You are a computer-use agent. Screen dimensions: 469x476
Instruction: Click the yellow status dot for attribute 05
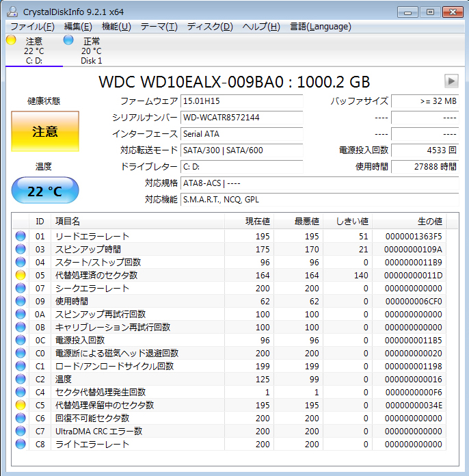(x=21, y=275)
